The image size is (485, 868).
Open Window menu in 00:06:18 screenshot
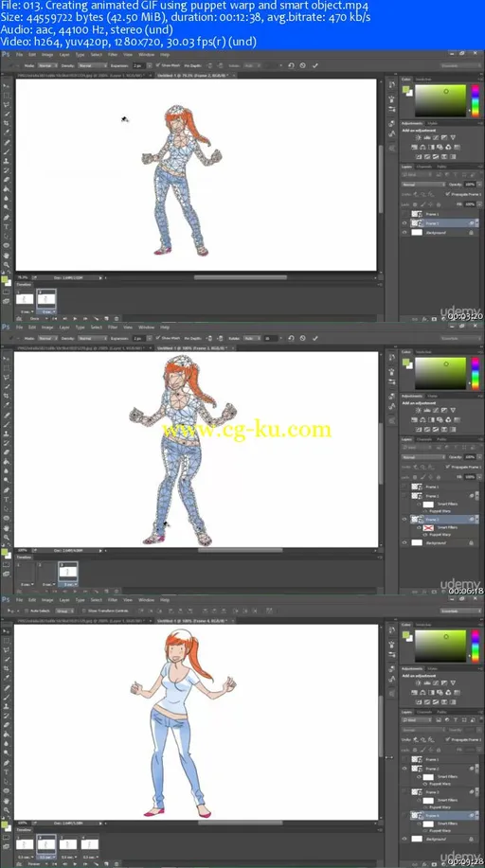pyautogui.click(x=146, y=328)
